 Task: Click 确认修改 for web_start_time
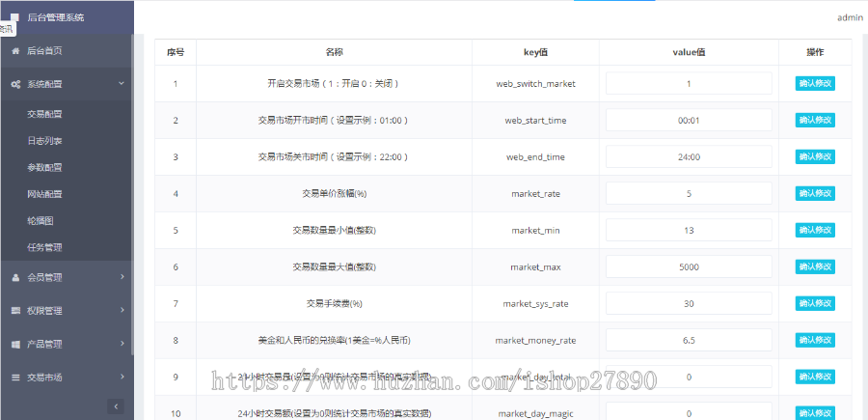(x=815, y=121)
